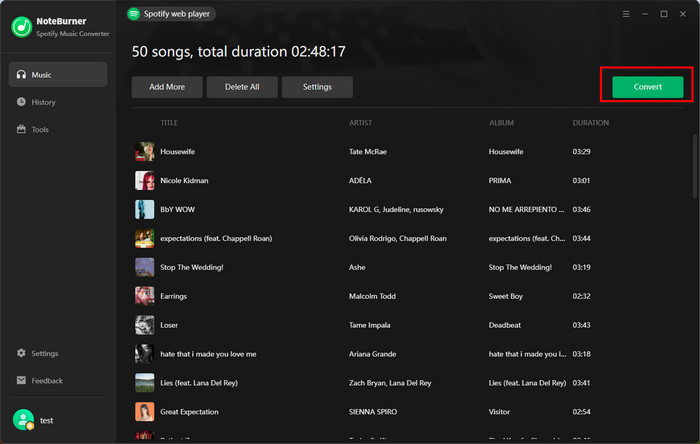Open the Music tab
The height and width of the screenshot is (444, 700).
point(58,75)
